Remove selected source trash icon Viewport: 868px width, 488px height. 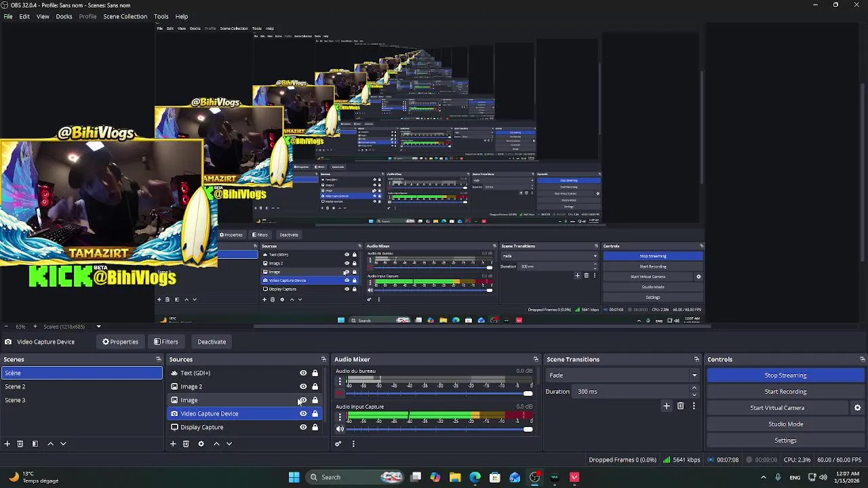pos(186,444)
